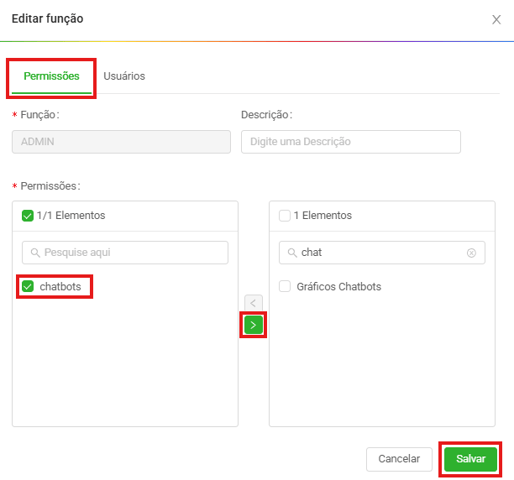Open the Usuários tab
514x480 pixels.
[x=124, y=76]
